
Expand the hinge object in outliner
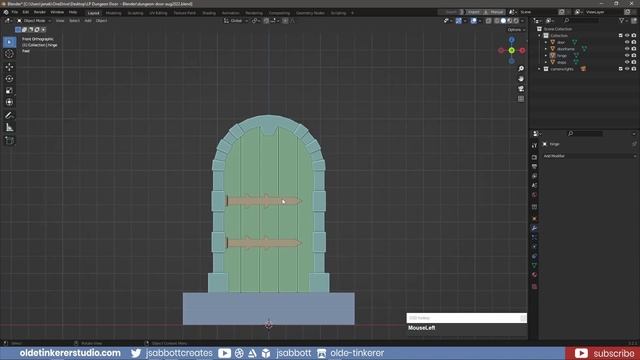tap(546, 55)
